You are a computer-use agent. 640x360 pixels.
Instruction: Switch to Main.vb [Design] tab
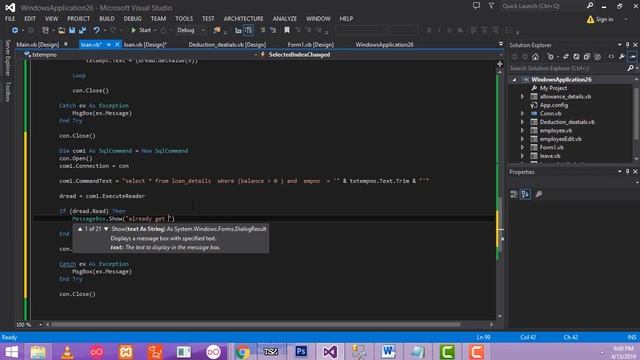[38, 44]
